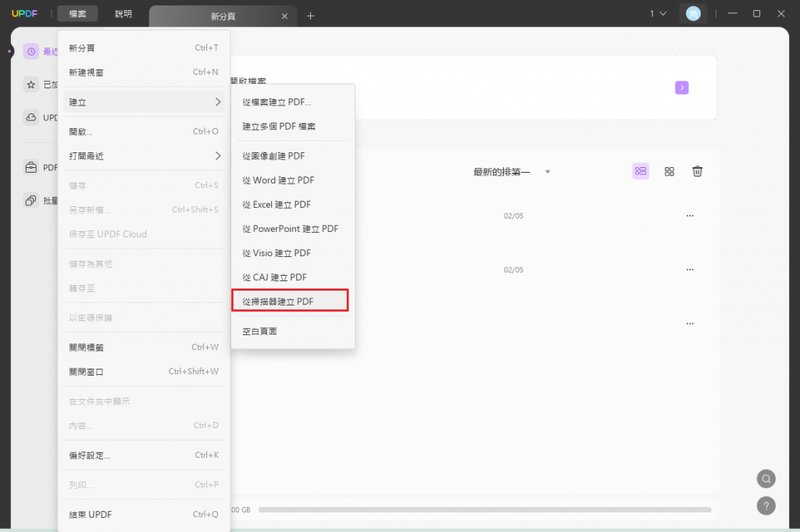Choose 關閉窗口 menu item

point(144,372)
